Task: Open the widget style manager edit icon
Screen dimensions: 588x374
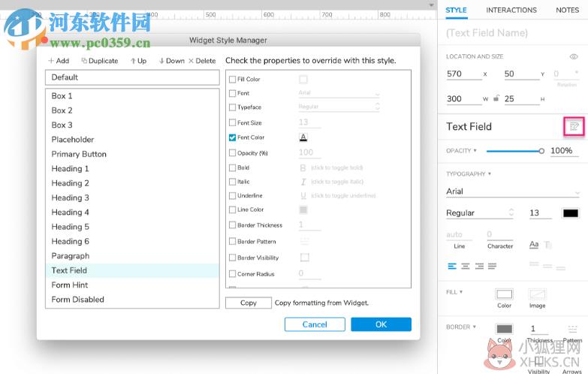Action: point(574,126)
